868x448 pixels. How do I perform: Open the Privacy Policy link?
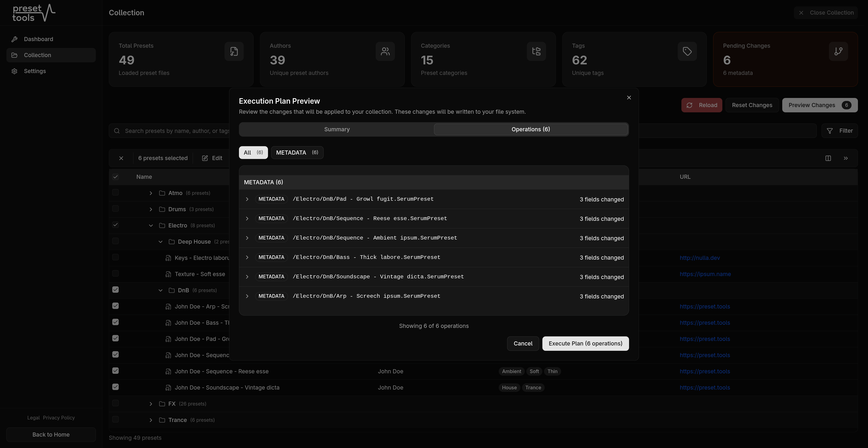[x=59, y=417]
